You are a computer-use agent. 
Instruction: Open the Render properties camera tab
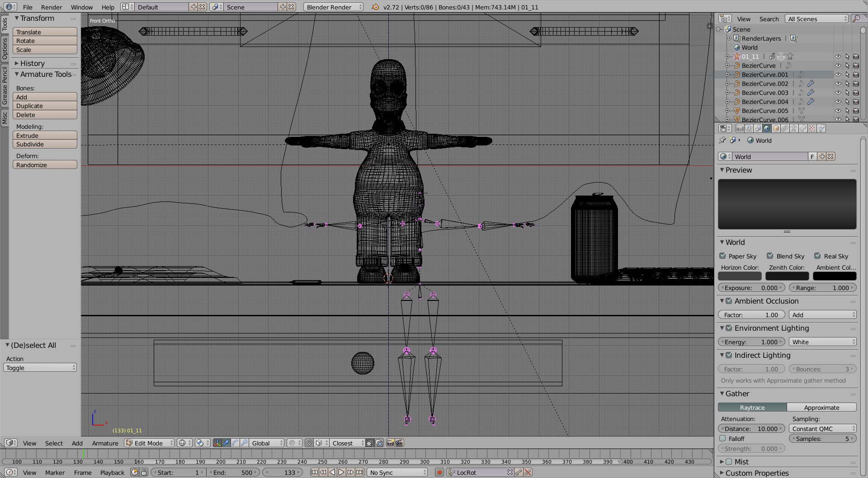[x=740, y=128]
